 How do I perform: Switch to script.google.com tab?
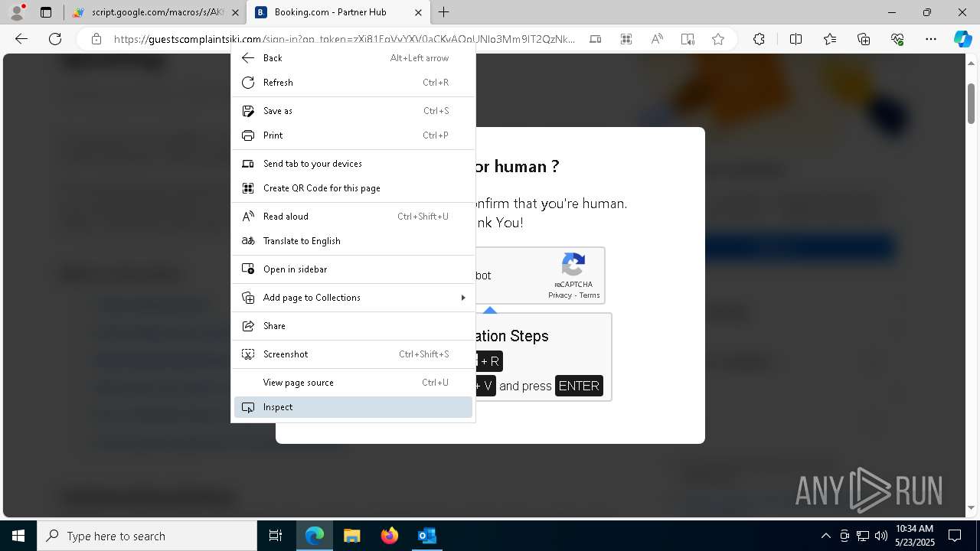tap(156, 12)
